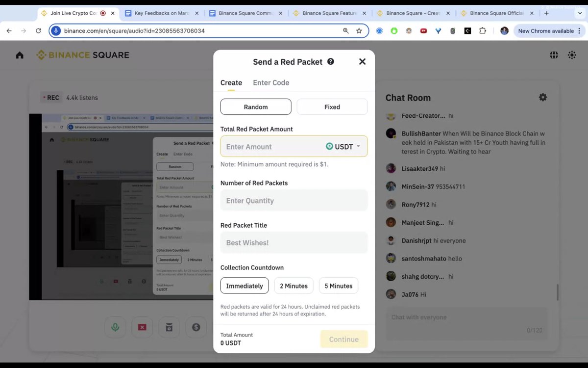Open a new browser tab with plus

pyautogui.click(x=547, y=13)
